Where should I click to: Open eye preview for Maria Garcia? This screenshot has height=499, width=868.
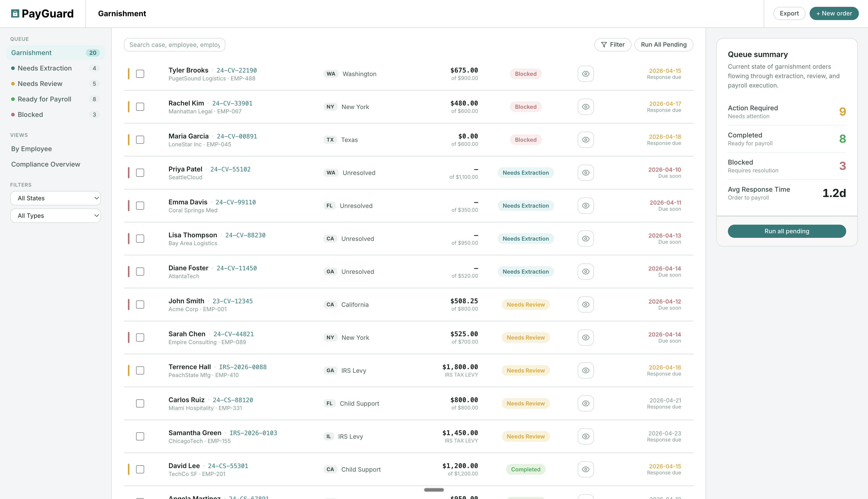pos(586,140)
